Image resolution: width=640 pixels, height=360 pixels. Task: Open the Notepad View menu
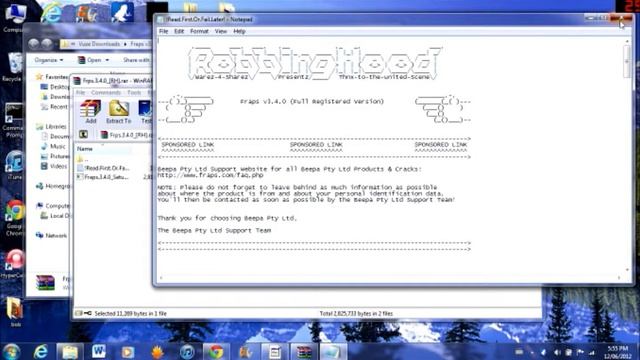[x=221, y=31]
